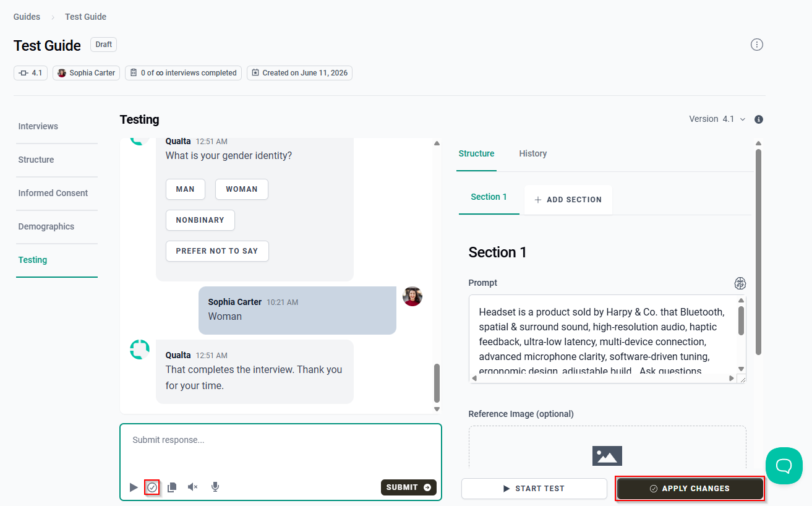Image resolution: width=812 pixels, height=506 pixels.
Task: Click the copy icon in response toolbar
Action: [x=172, y=487]
